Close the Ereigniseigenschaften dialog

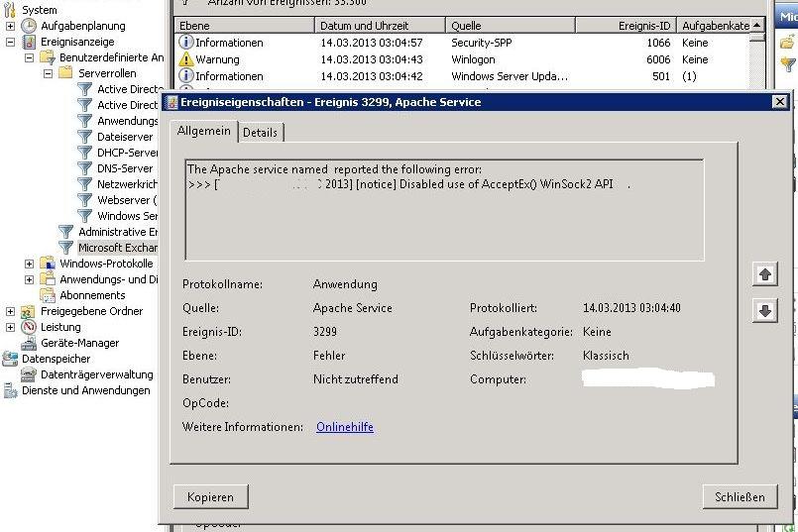(779, 102)
